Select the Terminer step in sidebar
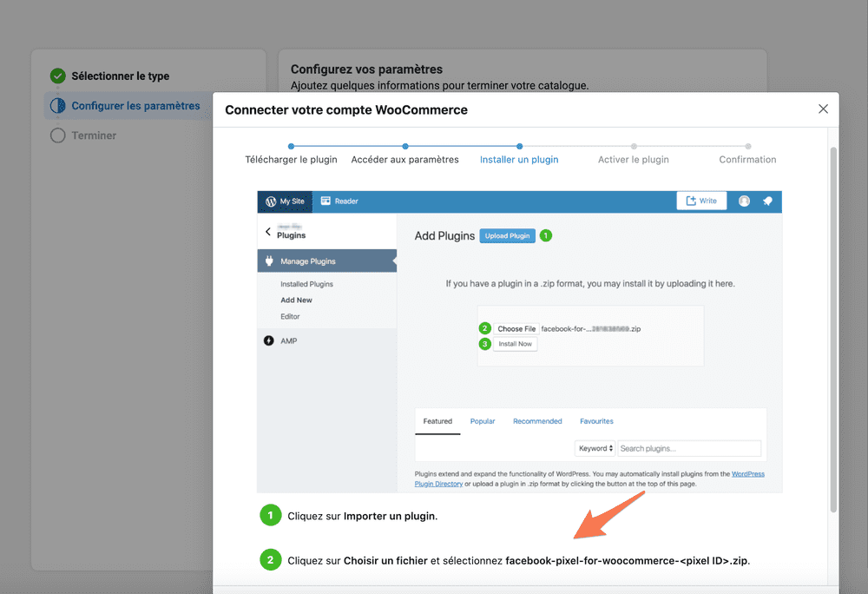This screenshot has width=868, height=594. click(x=83, y=135)
